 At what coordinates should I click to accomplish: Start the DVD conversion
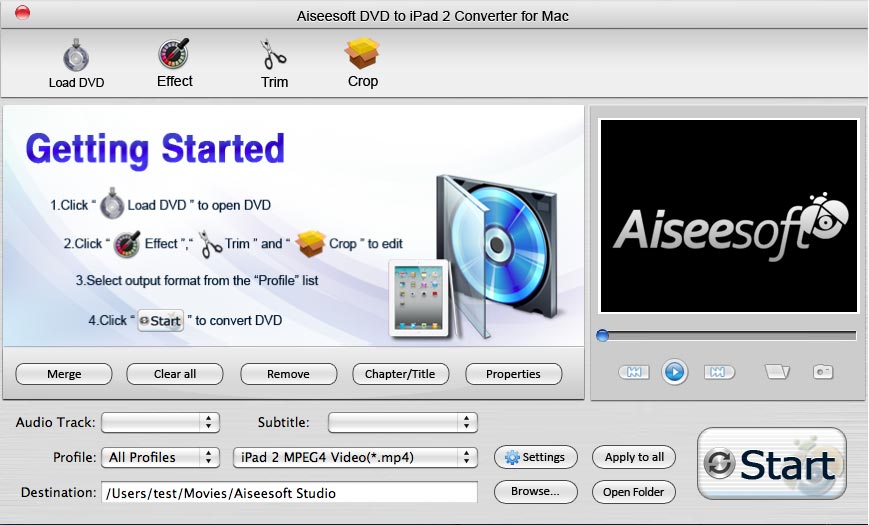coord(771,465)
